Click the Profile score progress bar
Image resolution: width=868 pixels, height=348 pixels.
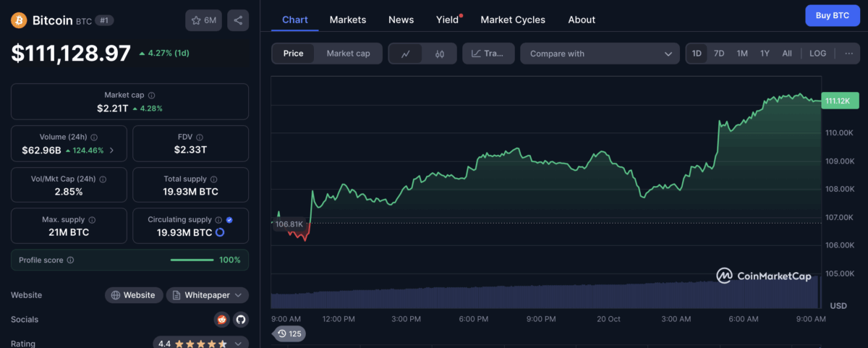tap(192, 260)
